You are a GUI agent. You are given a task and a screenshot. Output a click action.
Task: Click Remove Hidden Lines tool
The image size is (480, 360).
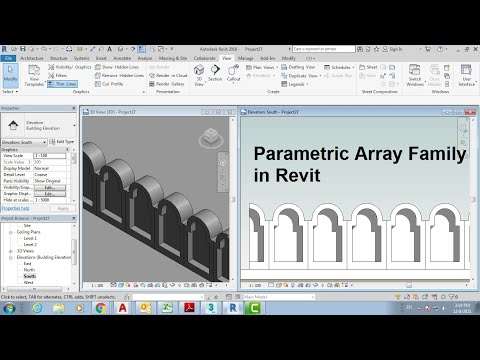(x=119, y=76)
